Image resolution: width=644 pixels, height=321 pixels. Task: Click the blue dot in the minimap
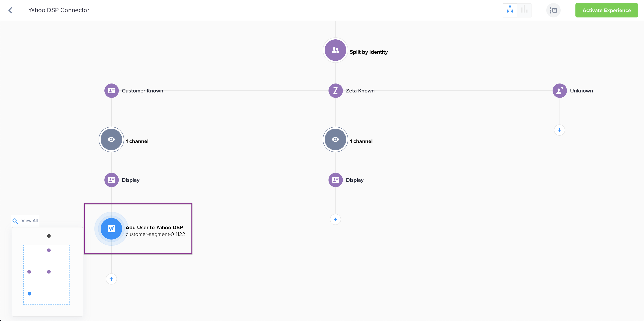pyautogui.click(x=30, y=293)
